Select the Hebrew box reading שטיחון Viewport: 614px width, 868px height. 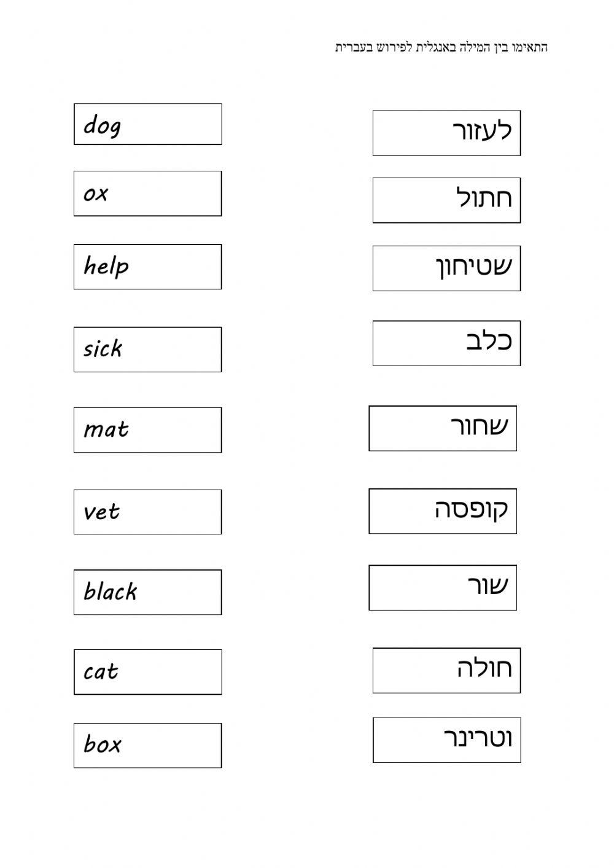446,268
